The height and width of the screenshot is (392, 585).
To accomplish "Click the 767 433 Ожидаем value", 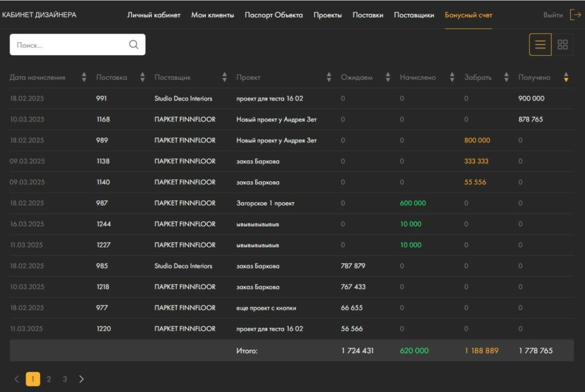I will click(x=353, y=287).
